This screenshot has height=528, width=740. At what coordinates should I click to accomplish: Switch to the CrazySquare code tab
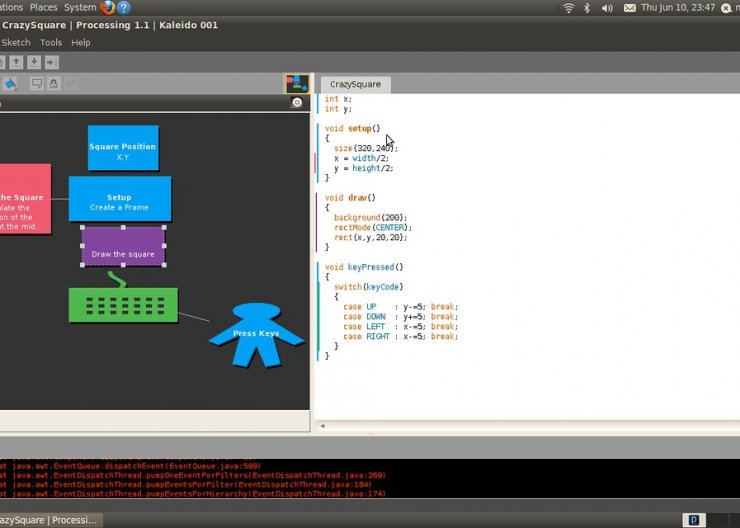(355, 84)
